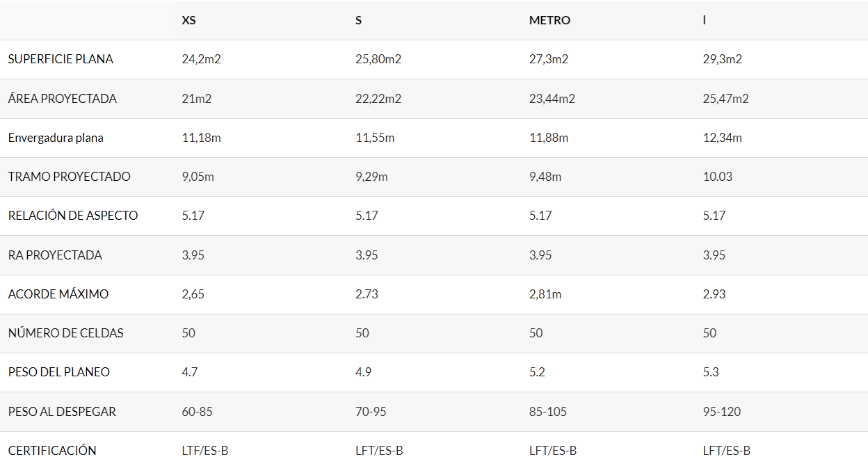Viewport: 868px width, 473px height.
Task: Click the 2,81m chord value
Action: 545,294
